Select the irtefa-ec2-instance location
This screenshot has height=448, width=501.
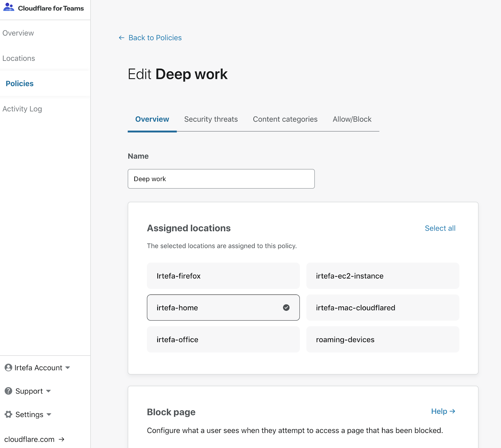click(x=382, y=276)
